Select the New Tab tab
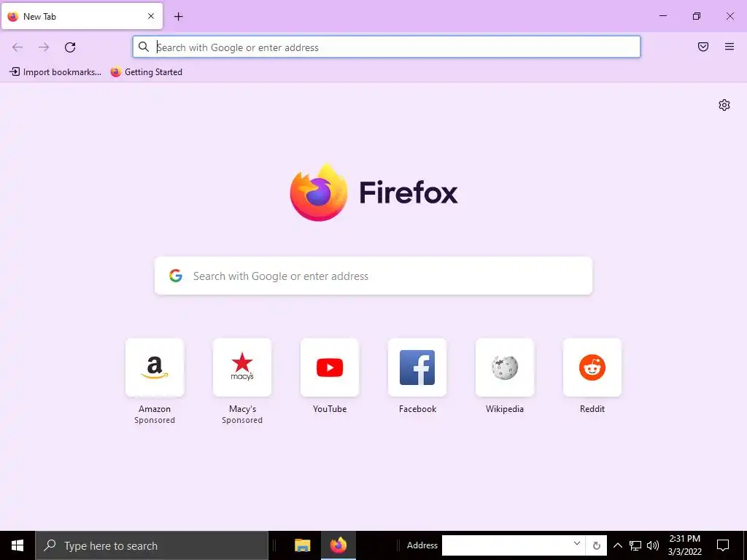The width and height of the screenshot is (747, 560). point(82,16)
